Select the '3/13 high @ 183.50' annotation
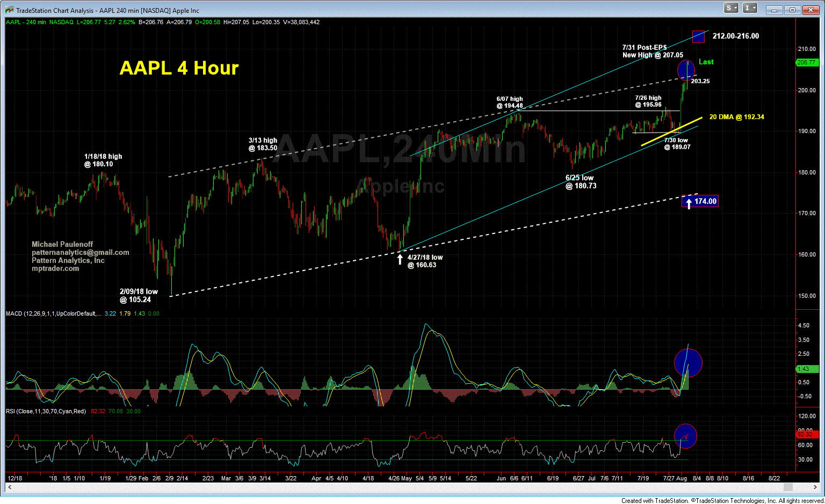The width and height of the screenshot is (825, 504). point(263,144)
